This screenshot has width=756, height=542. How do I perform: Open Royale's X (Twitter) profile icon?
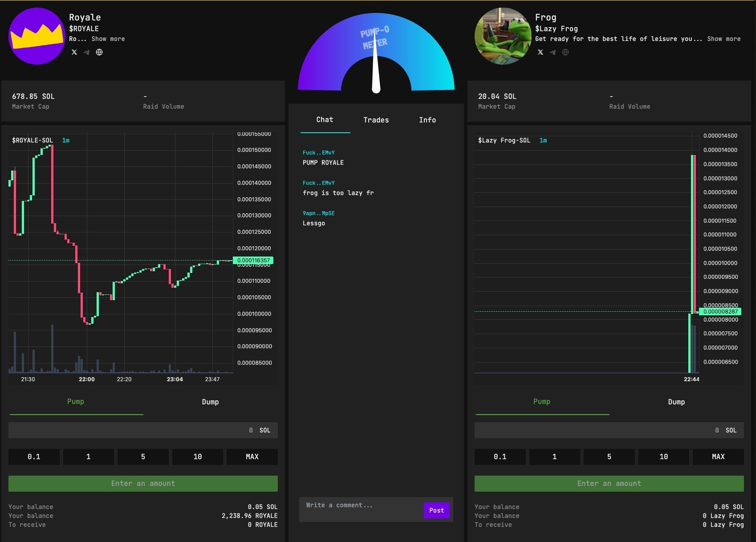pyautogui.click(x=74, y=52)
